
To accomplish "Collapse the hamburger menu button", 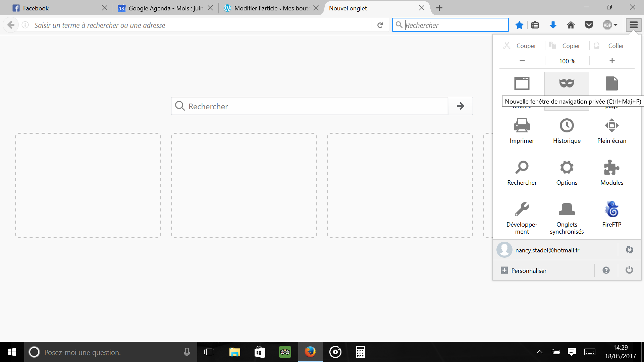I will [633, 25].
